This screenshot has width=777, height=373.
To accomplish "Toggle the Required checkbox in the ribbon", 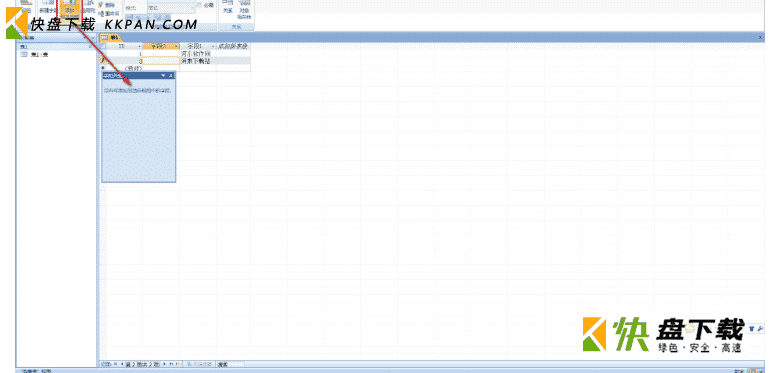I will [x=200, y=5].
